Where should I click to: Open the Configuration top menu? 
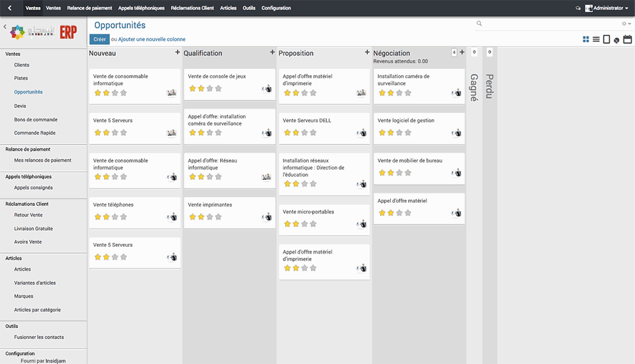coord(276,8)
